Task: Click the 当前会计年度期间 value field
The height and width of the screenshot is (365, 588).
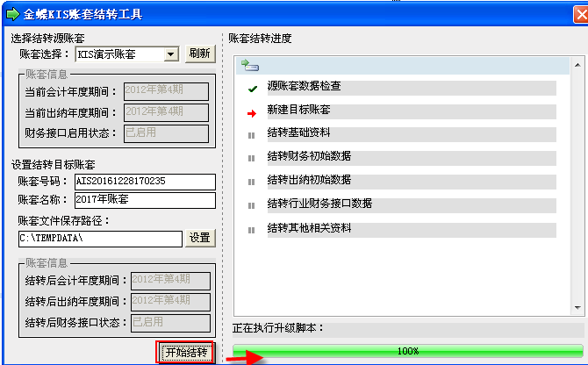Action: (x=166, y=91)
